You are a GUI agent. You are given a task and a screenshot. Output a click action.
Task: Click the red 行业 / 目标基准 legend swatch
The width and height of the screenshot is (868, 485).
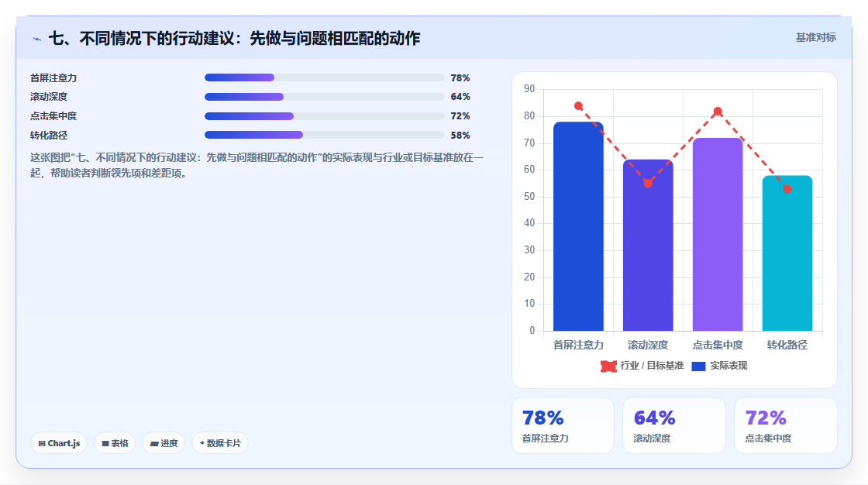[x=608, y=366]
